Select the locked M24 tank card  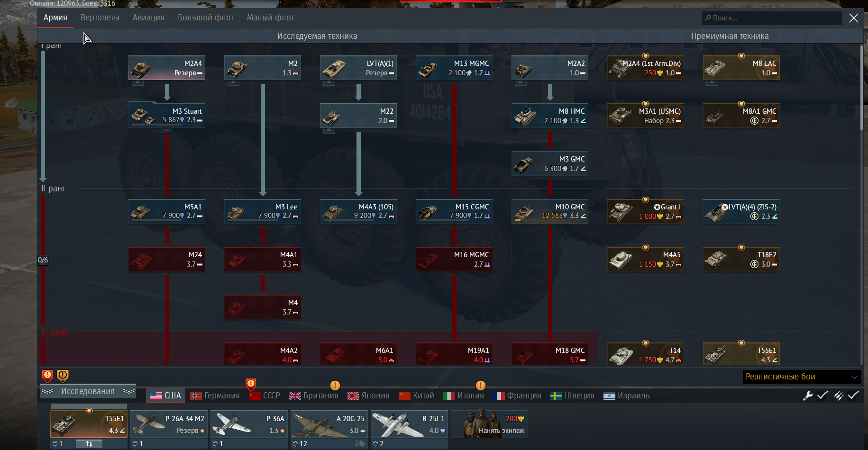point(167,259)
